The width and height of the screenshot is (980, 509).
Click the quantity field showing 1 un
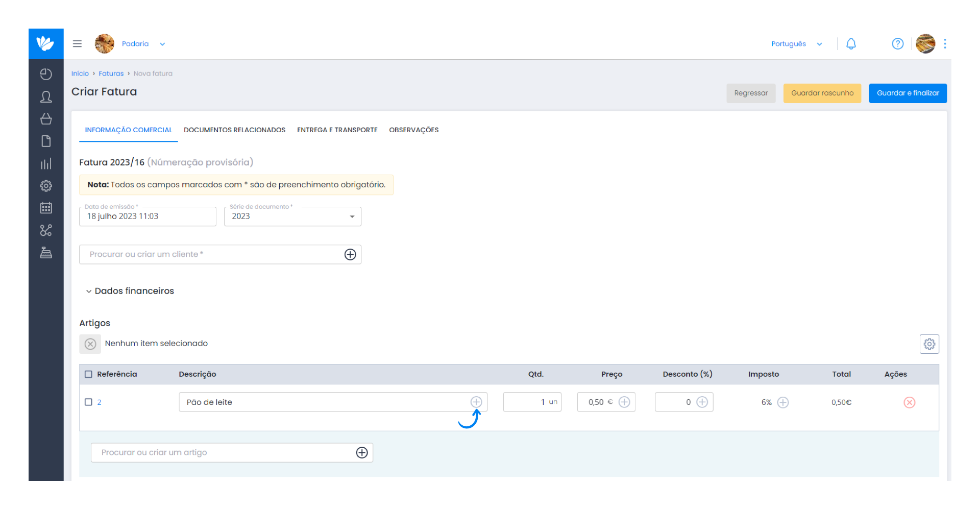(x=532, y=402)
